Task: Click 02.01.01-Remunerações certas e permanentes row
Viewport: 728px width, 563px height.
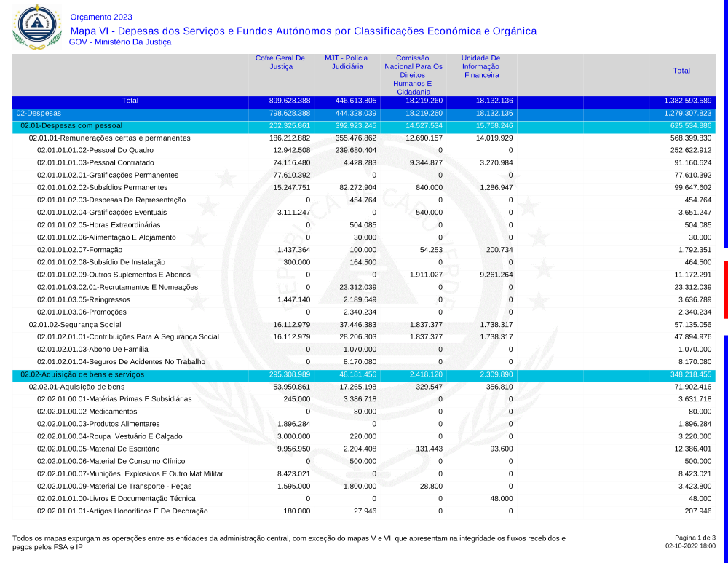Action: (x=109, y=138)
